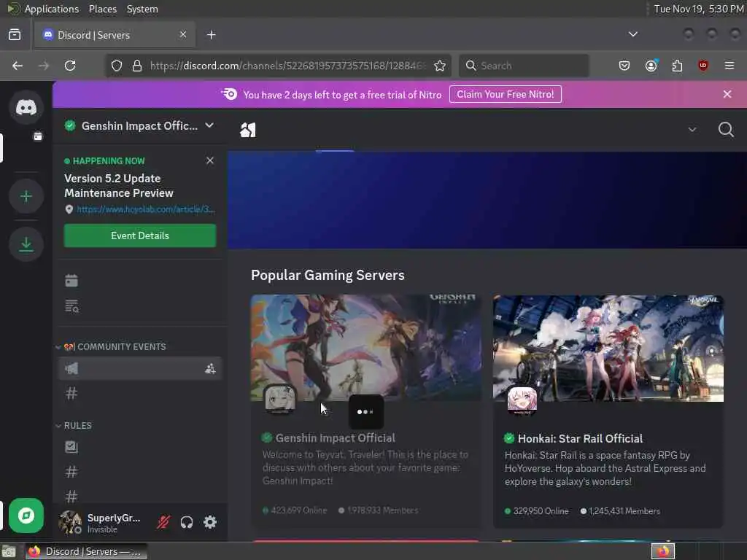Screen dimensions: 747x560
Task: Open a new browser tab
Action: pyautogui.click(x=211, y=35)
